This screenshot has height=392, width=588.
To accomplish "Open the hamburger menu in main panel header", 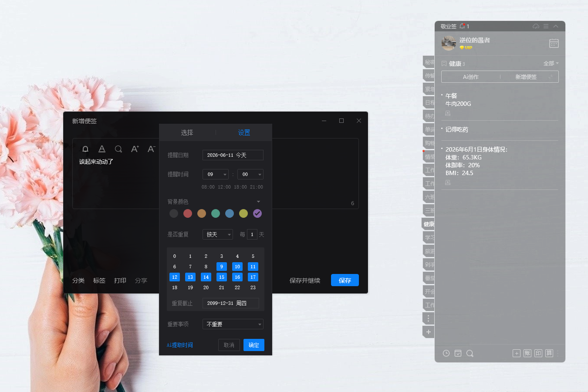I will (x=546, y=26).
